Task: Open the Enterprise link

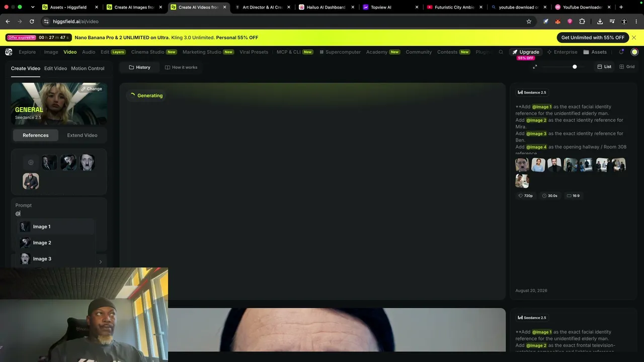Action: 562,52
